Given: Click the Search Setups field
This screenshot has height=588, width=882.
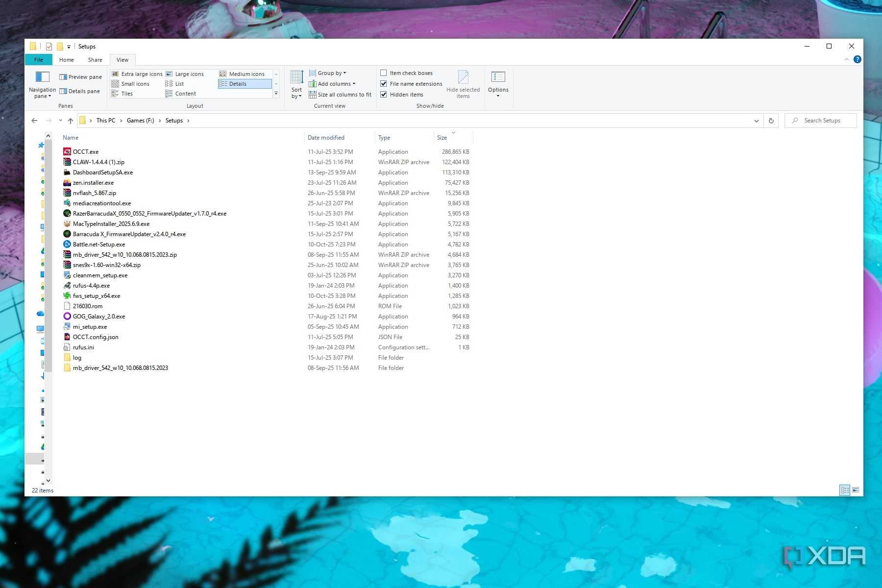Looking at the screenshot, I should (x=821, y=121).
